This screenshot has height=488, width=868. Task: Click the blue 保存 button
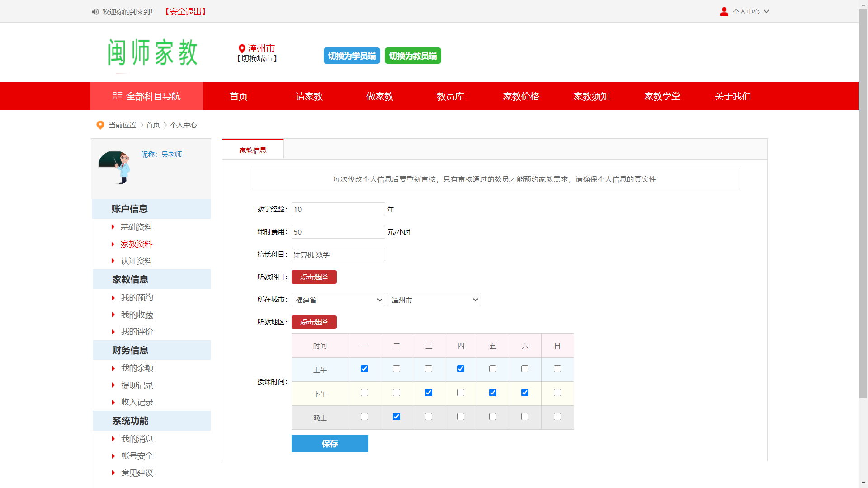coord(330,444)
